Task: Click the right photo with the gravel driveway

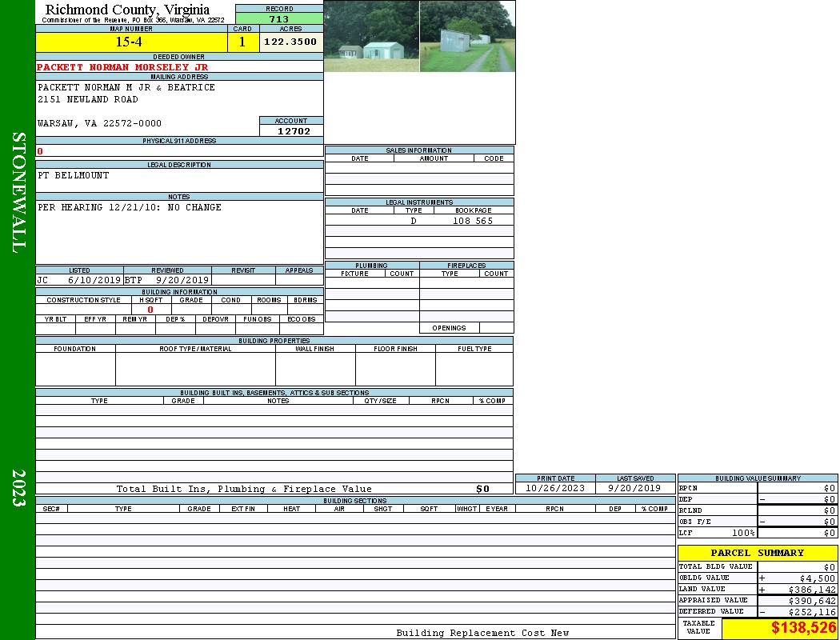Action: click(x=467, y=37)
